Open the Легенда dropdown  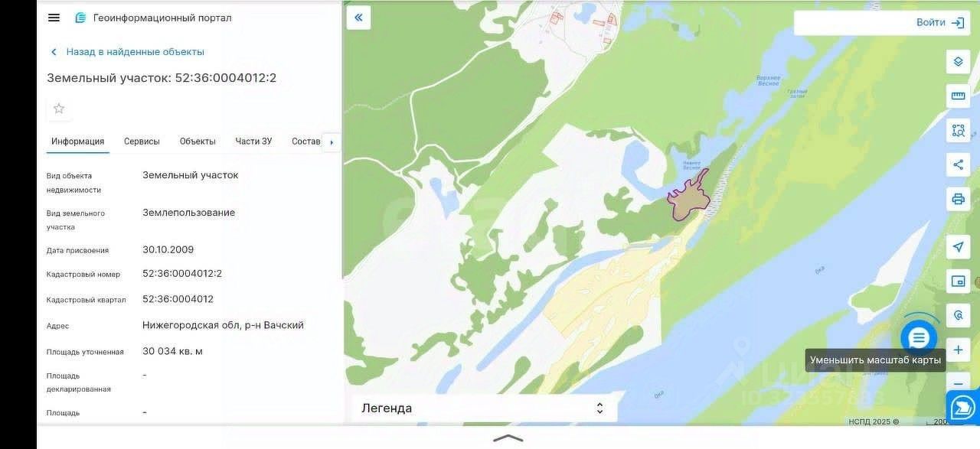[484, 408]
